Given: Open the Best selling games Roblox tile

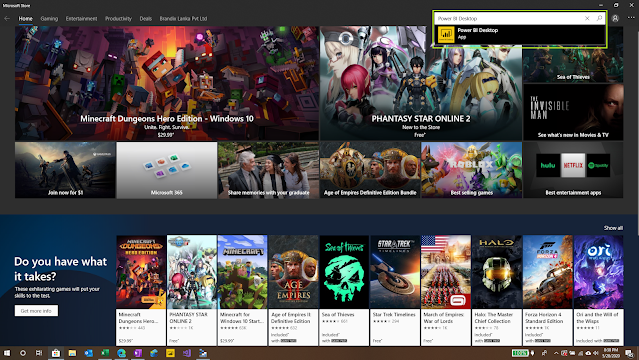Looking at the screenshot, I should coord(472,170).
